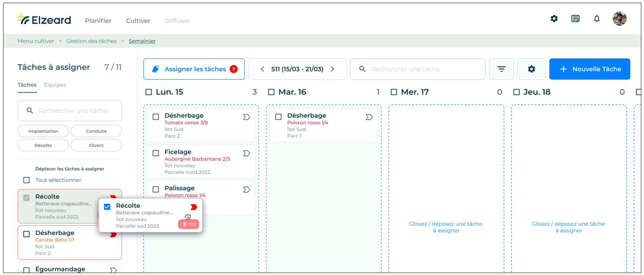This screenshot has width=644, height=275.
Task: Click the Semainier breadcrumb link
Action: click(142, 41)
